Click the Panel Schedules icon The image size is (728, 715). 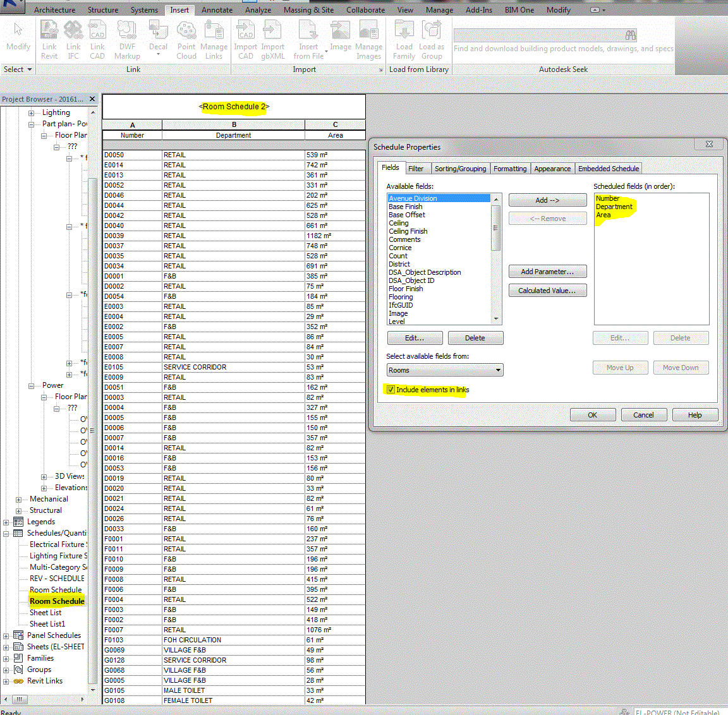tap(18, 635)
